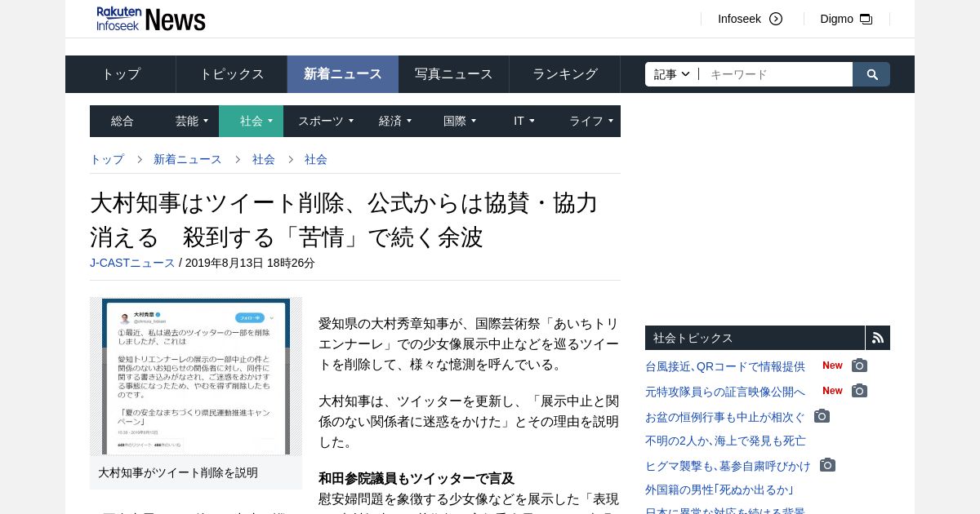Click camera icon beside ヒグマ襲撃 headline

[827, 465]
